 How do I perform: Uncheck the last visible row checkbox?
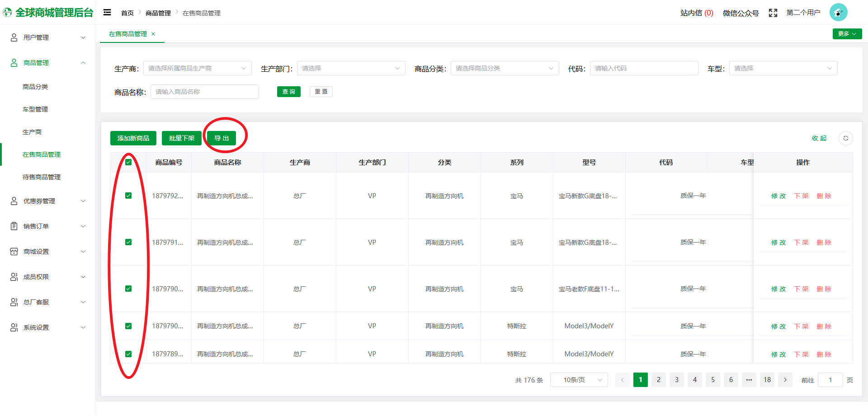point(128,354)
